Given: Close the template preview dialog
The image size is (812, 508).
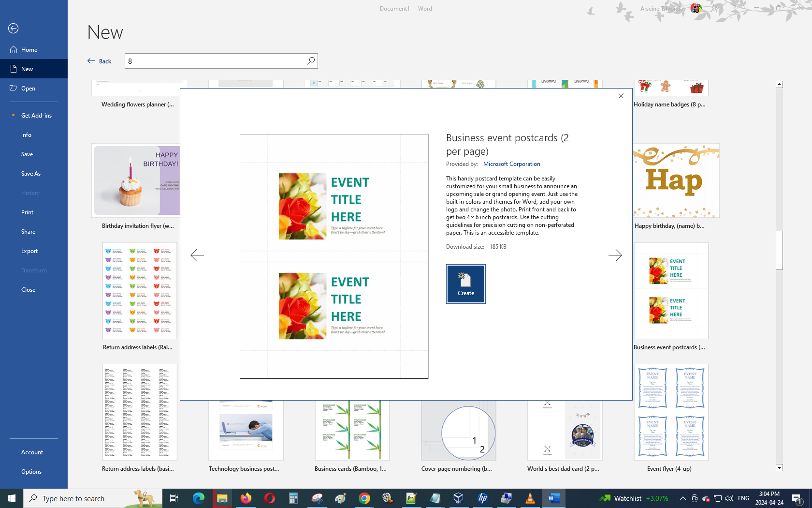Looking at the screenshot, I should point(621,96).
